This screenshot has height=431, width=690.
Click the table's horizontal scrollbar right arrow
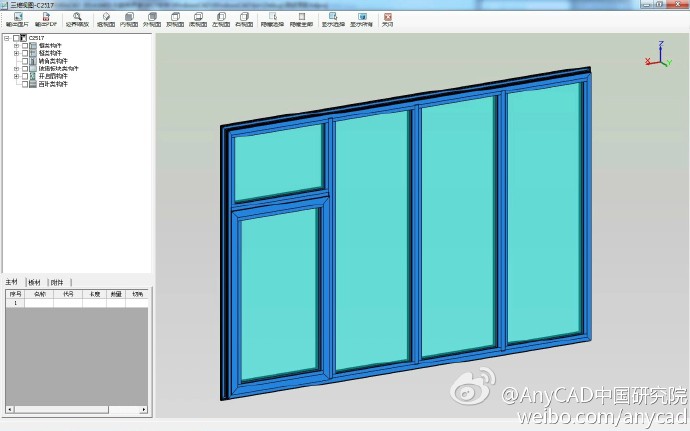tap(145, 410)
